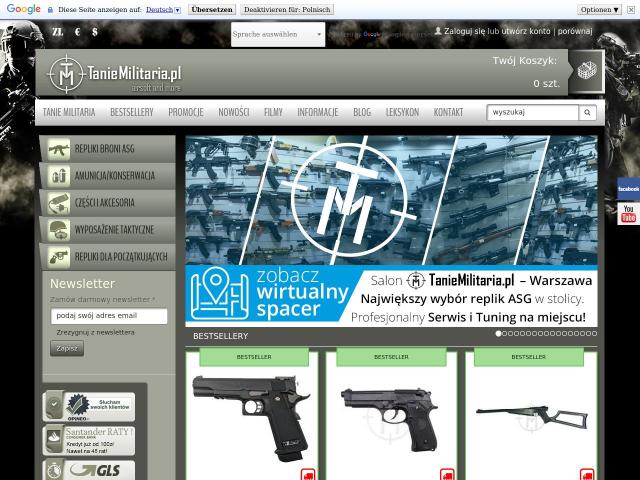This screenshot has height=480, width=640.
Task: Click Deaktivieren für: Polnisch button
Action: point(287,9)
